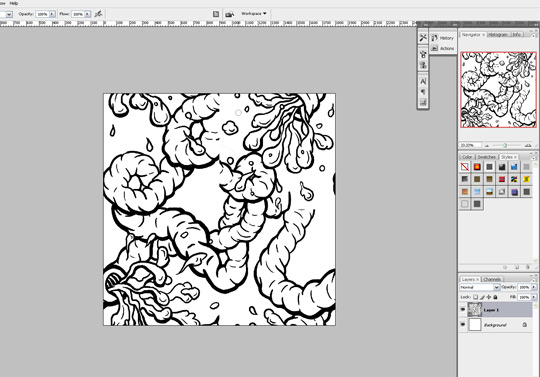Click the Background layer lock icon
Viewport: 540px width, 377px height.
click(525, 325)
